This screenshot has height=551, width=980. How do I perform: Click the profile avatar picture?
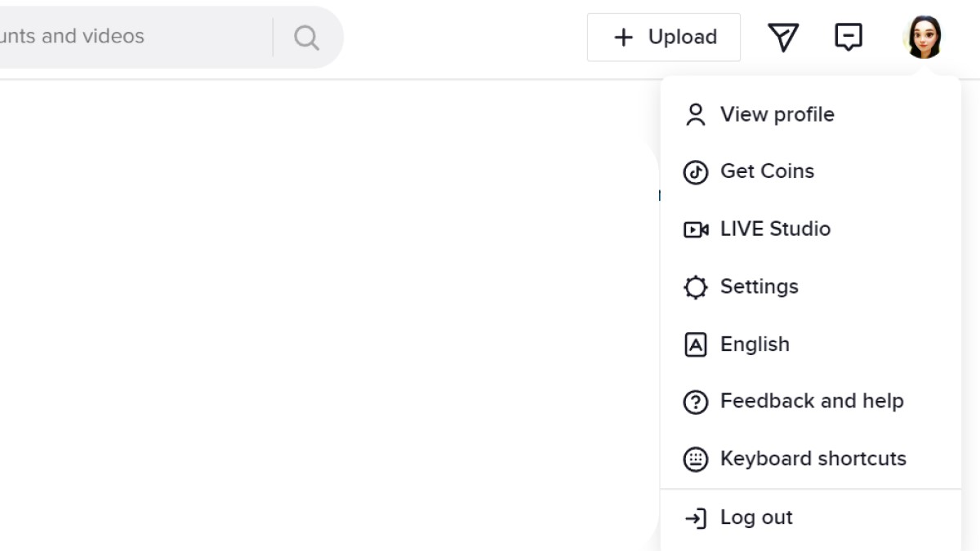coord(924,37)
